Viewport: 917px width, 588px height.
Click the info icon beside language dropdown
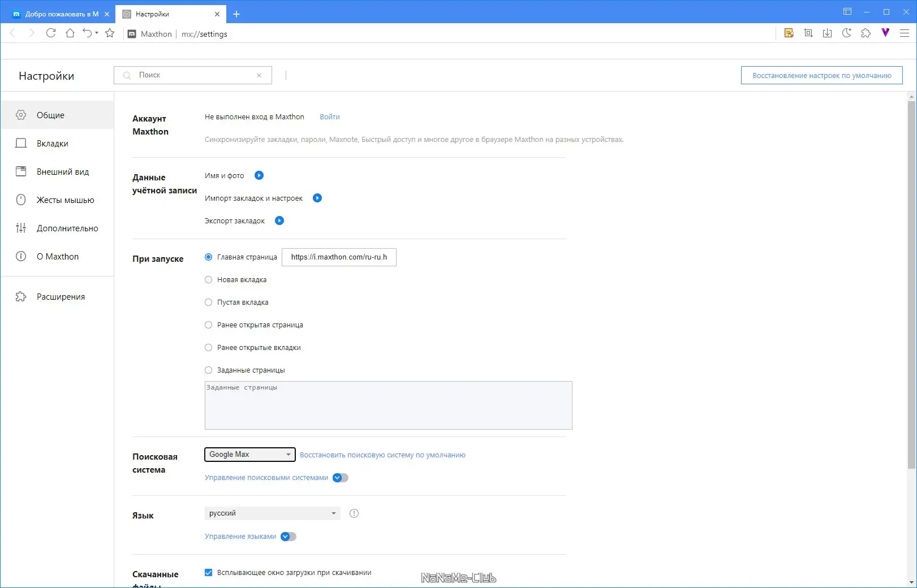(x=354, y=513)
